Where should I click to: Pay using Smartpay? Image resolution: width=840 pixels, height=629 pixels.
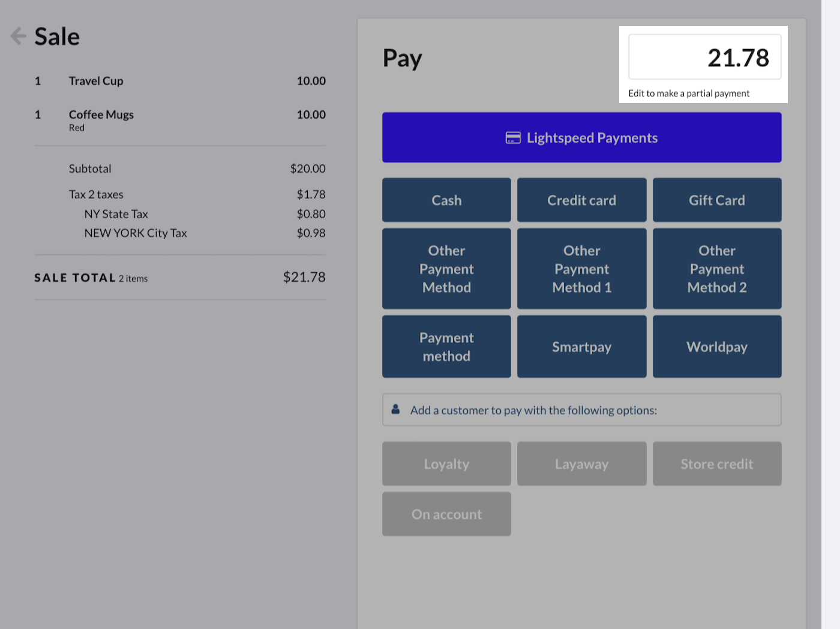click(x=581, y=347)
